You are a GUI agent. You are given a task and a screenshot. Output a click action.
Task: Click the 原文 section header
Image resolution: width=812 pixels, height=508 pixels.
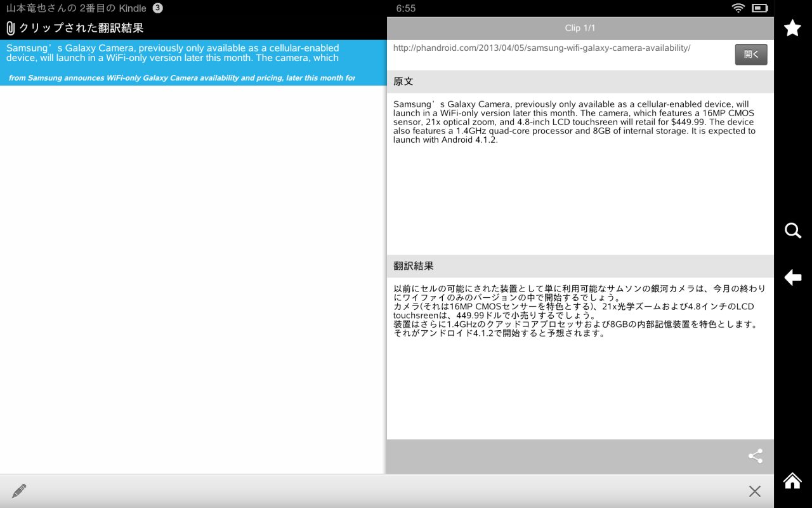(580, 82)
